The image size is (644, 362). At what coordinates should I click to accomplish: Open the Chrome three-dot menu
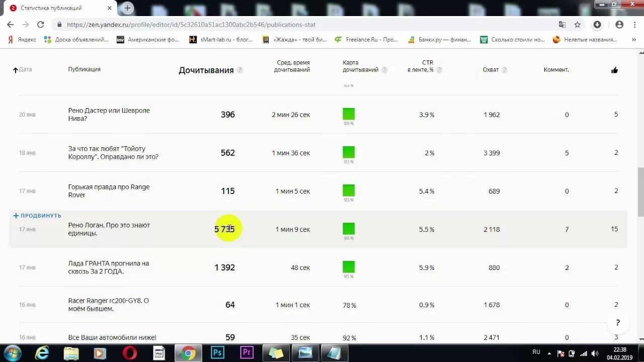(x=634, y=25)
